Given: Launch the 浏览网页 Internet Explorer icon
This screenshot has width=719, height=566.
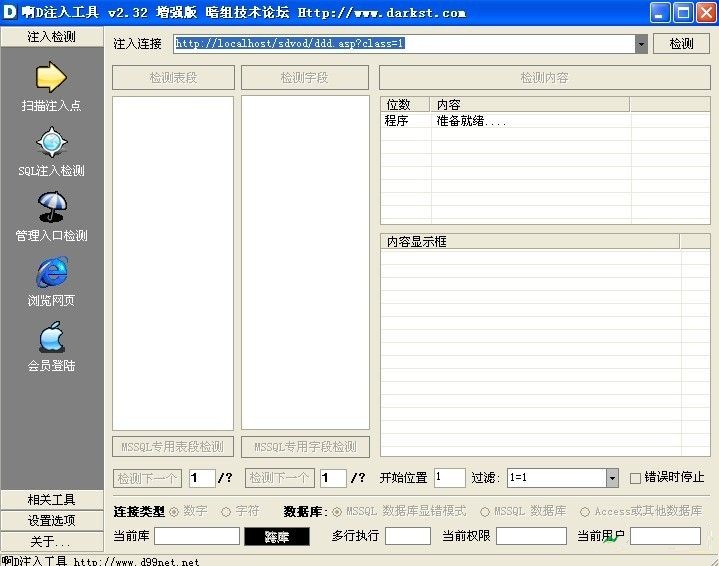Looking at the screenshot, I should click(52, 272).
